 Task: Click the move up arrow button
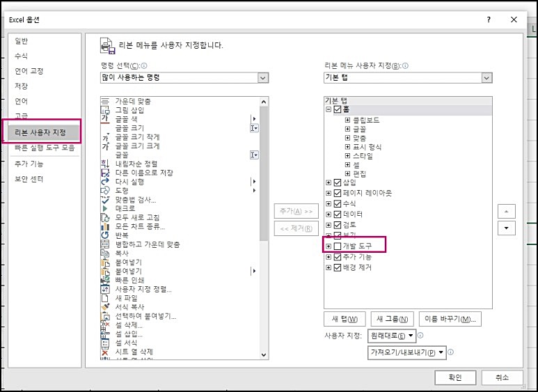(507, 212)
